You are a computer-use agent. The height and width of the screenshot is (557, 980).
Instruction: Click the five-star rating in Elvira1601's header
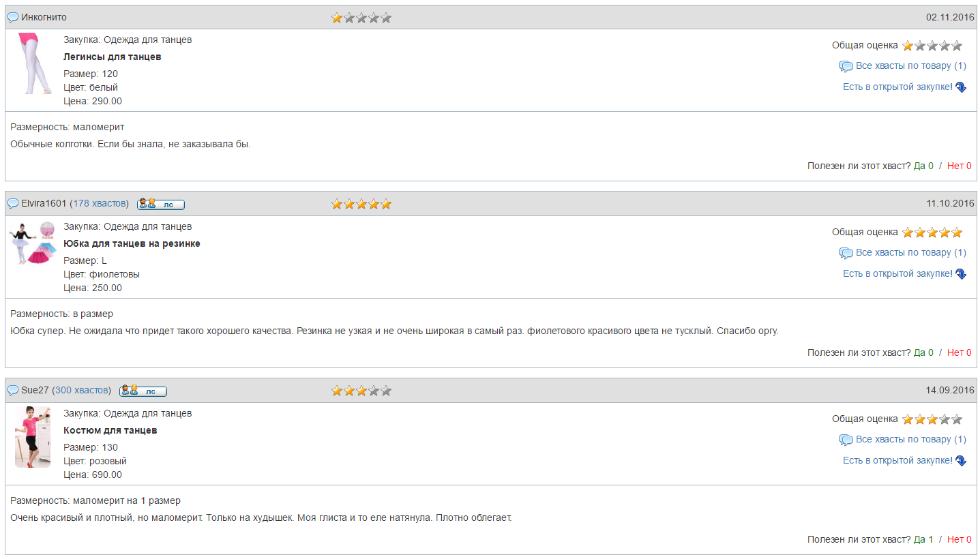pyautogui.click(x=361, y=204)
